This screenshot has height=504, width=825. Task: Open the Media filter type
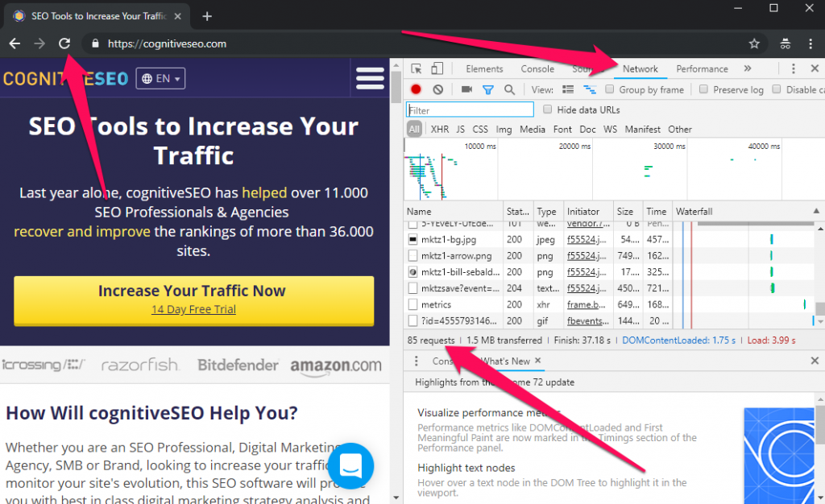coord(533,130)
